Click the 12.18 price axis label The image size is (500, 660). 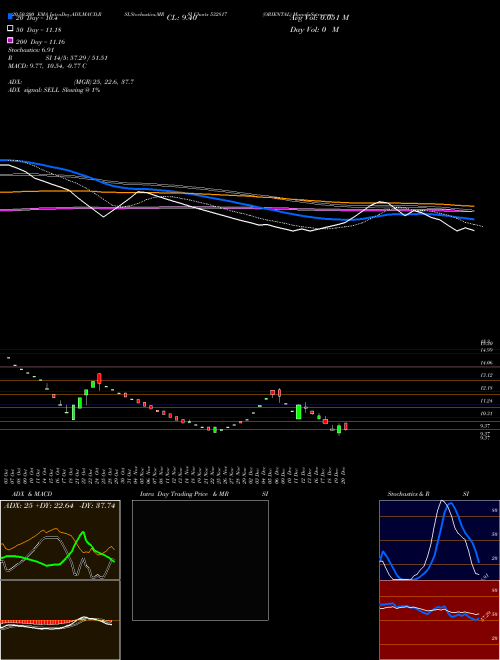(x=486, y=388)
